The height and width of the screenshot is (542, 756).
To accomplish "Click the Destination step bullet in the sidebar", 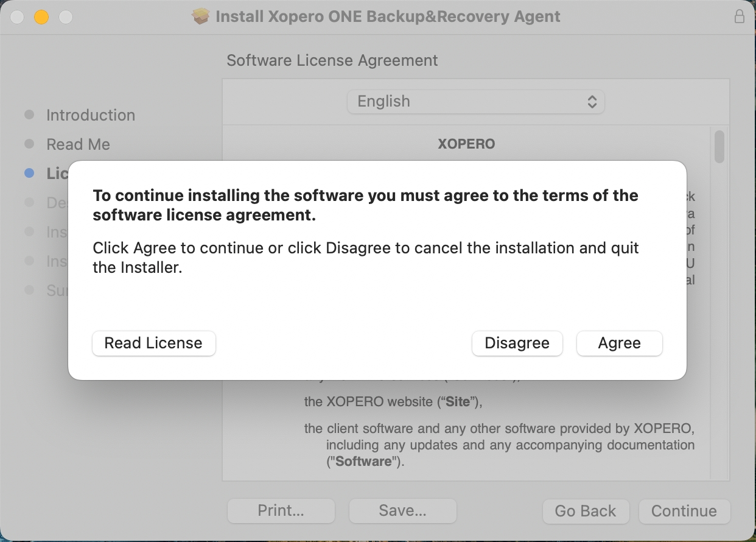I will coord(29,202).
